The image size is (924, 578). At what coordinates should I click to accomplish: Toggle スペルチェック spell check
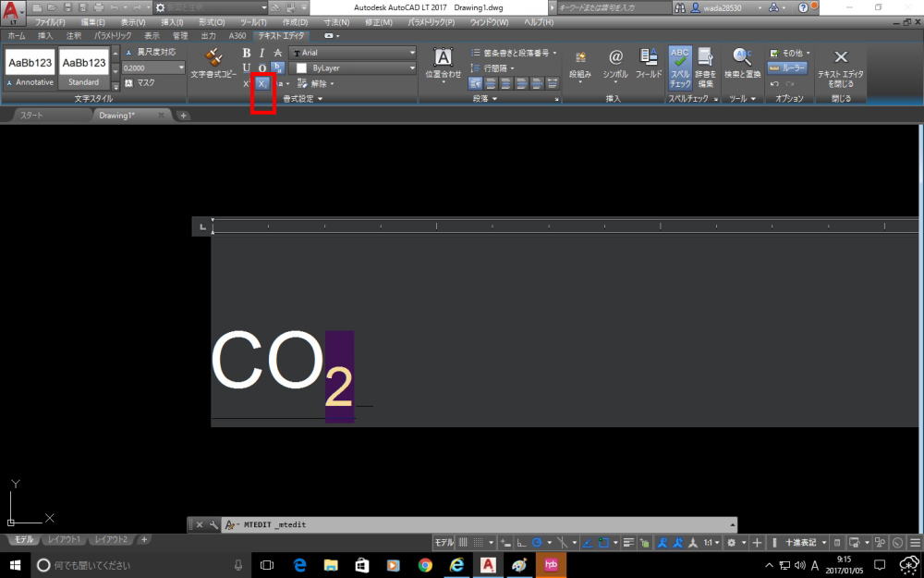[679, 68]
